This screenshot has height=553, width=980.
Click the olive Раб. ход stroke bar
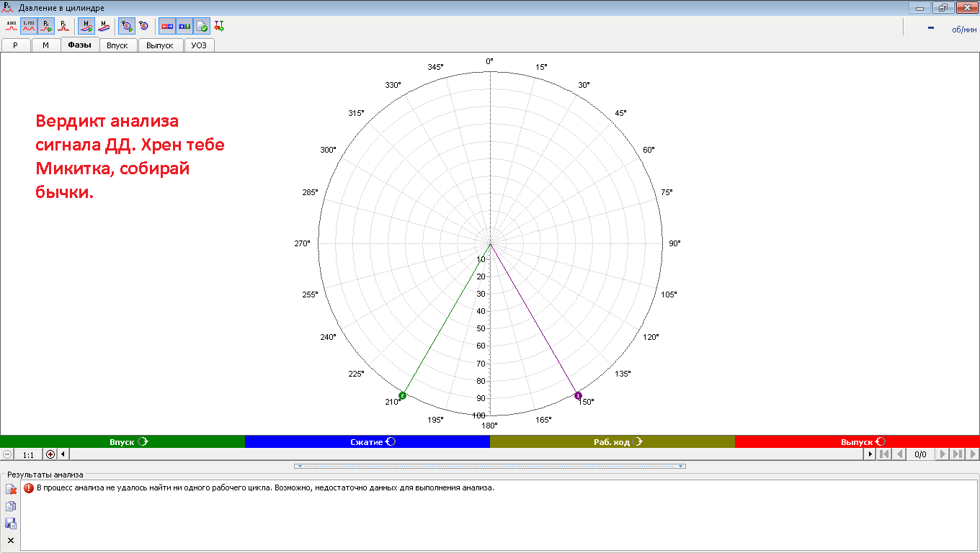[x=612, y=441]
